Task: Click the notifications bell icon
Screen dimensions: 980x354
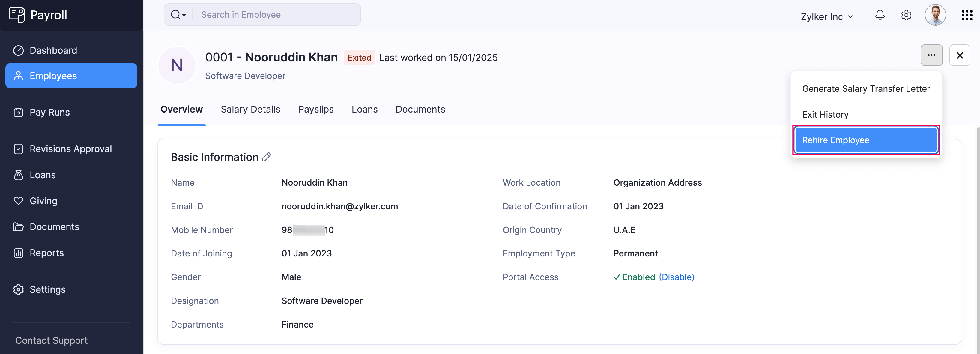Action: pos(880,15)
